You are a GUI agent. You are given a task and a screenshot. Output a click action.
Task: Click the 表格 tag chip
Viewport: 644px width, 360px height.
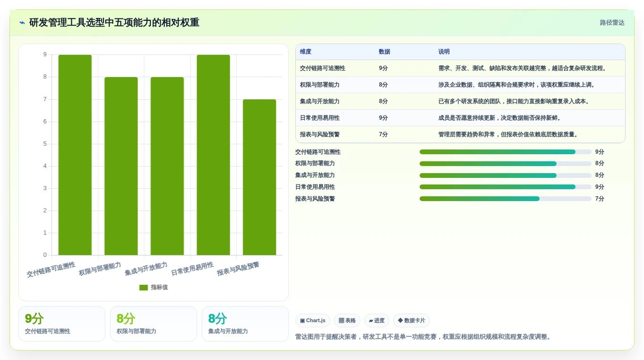(347, 320)
